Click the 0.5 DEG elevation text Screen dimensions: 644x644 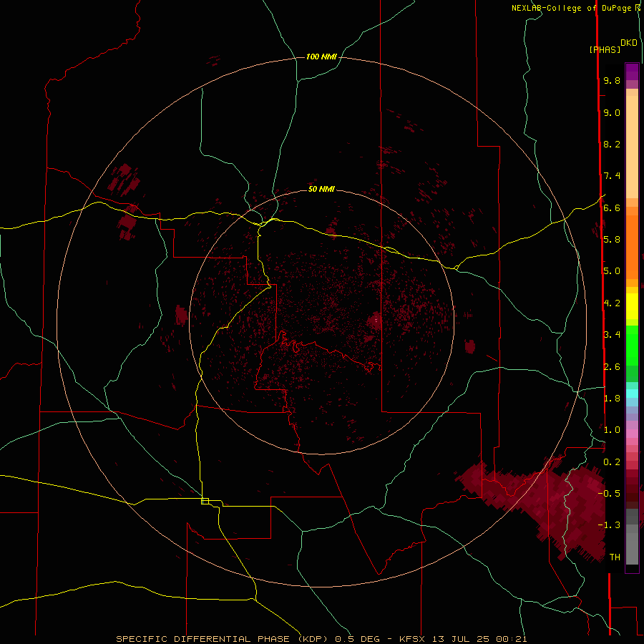[357, 639]
